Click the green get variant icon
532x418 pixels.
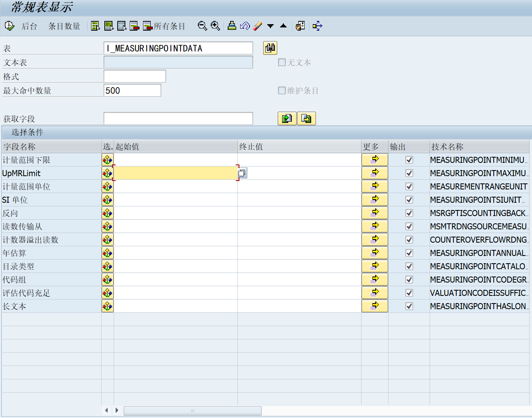point(287,119)
